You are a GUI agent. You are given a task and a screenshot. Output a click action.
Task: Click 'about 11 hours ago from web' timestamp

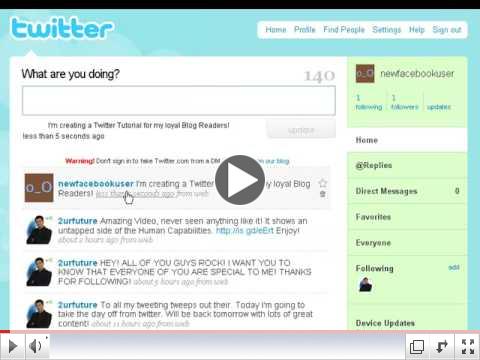(140, 324)
